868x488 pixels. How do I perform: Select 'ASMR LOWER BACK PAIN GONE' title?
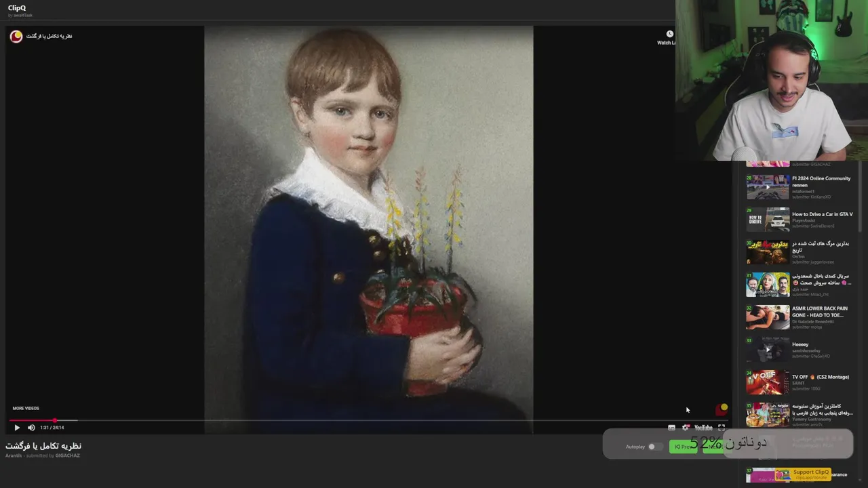(820, 312)
